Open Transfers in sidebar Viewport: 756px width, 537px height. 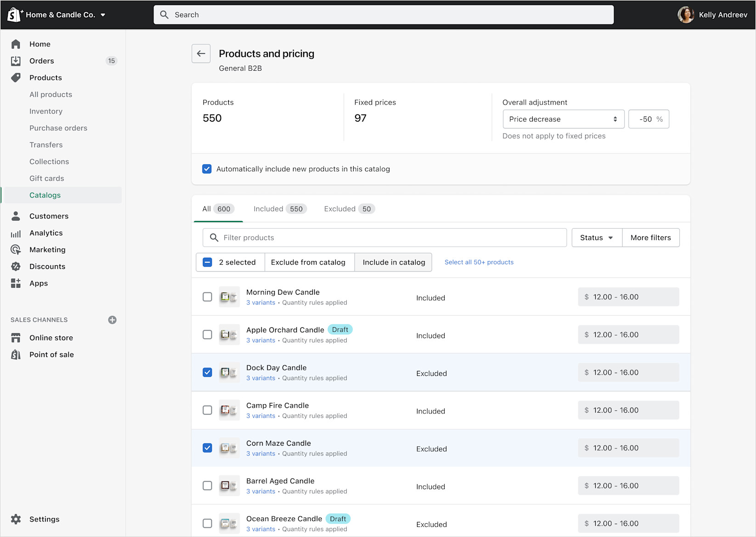coord(46,145)
